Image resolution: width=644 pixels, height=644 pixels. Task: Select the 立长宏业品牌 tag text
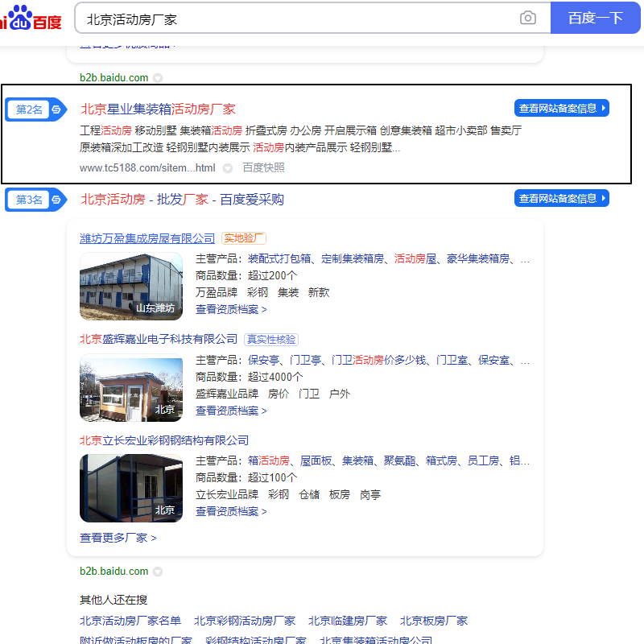227,494
